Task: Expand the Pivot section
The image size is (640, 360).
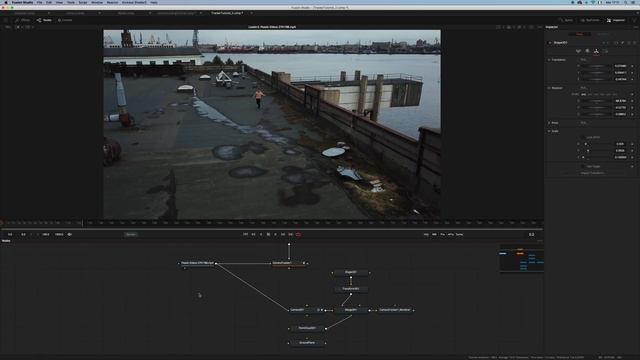Action: 549,123
